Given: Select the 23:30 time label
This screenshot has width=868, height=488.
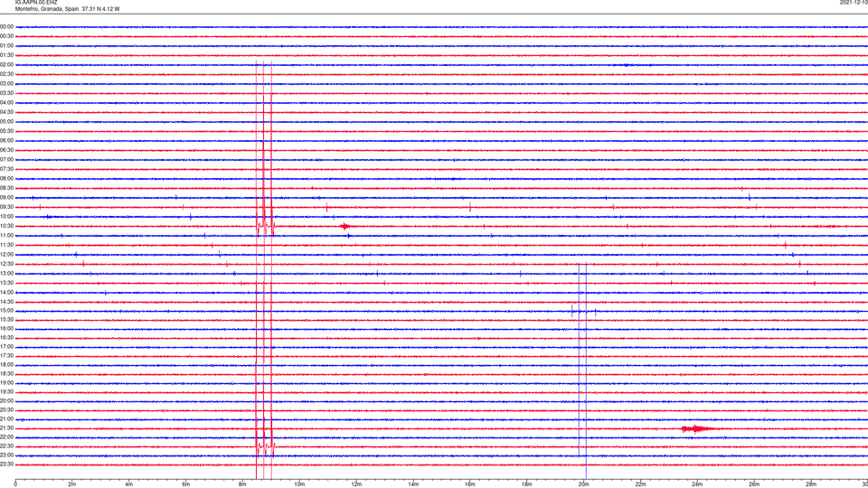Looking at the screenshot, I should (x=6, y=464).
